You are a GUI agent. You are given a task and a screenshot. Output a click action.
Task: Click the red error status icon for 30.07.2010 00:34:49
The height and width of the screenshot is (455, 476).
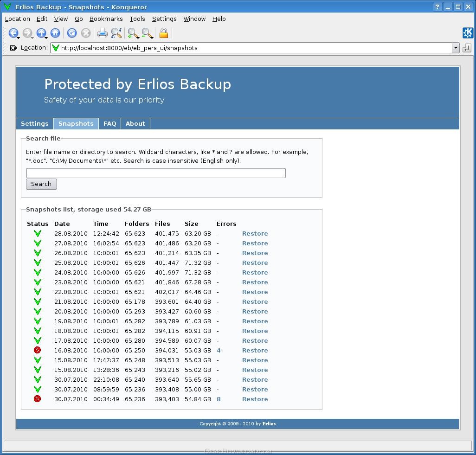click(x=37, y=399)
